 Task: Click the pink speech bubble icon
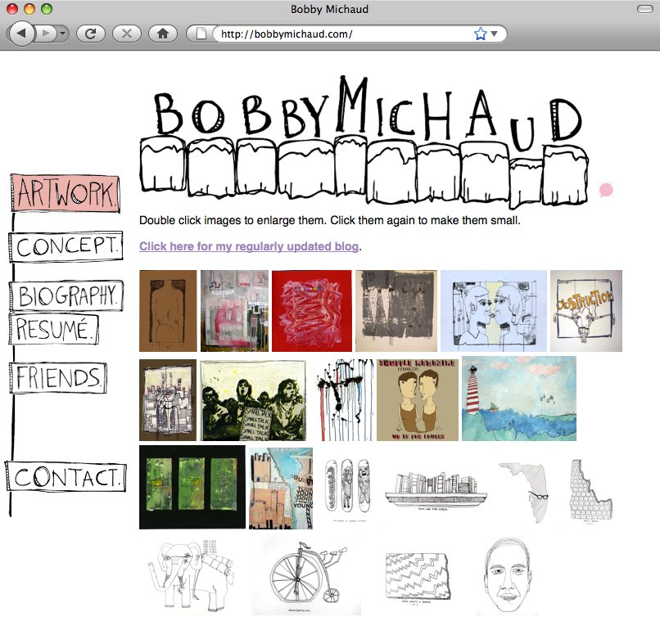click(605, 191)
